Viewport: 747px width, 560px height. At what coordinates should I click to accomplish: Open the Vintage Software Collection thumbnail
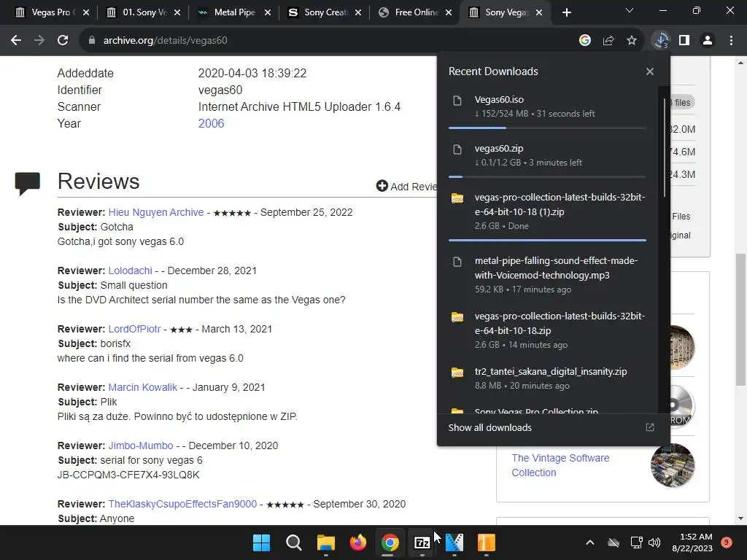[x=672, y=465]
